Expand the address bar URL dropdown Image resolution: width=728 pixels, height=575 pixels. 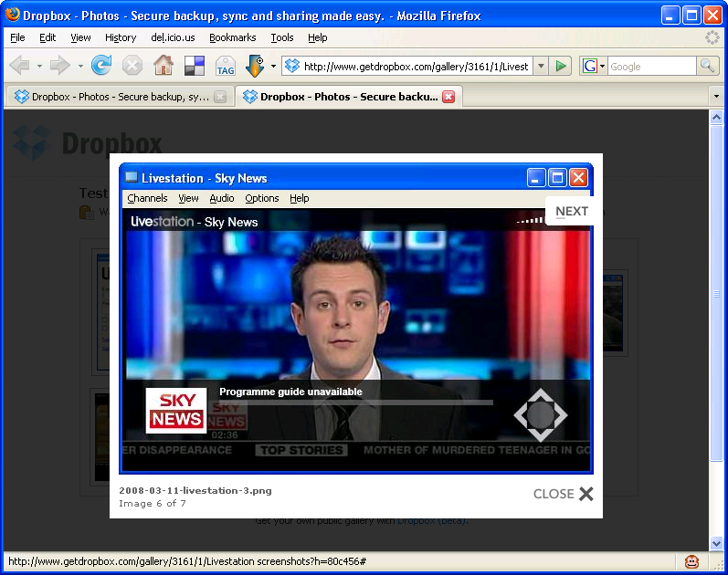pos(541,66)
